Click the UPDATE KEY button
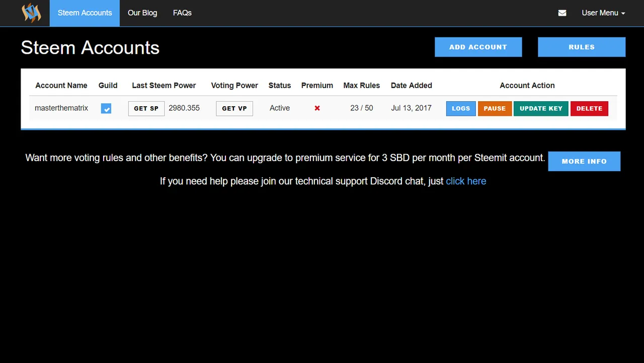Screen dimensions: 644x363 (x=541, y=108)
